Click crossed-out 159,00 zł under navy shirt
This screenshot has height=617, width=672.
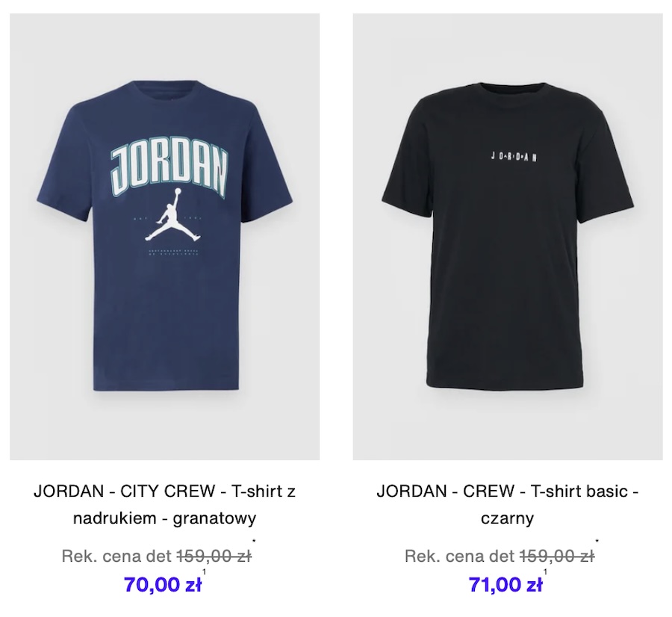point(214,556)
